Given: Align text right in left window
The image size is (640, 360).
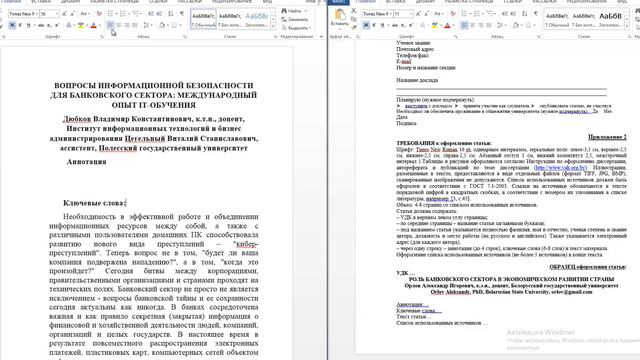Looking at the screenshot, I should [127, 25].
